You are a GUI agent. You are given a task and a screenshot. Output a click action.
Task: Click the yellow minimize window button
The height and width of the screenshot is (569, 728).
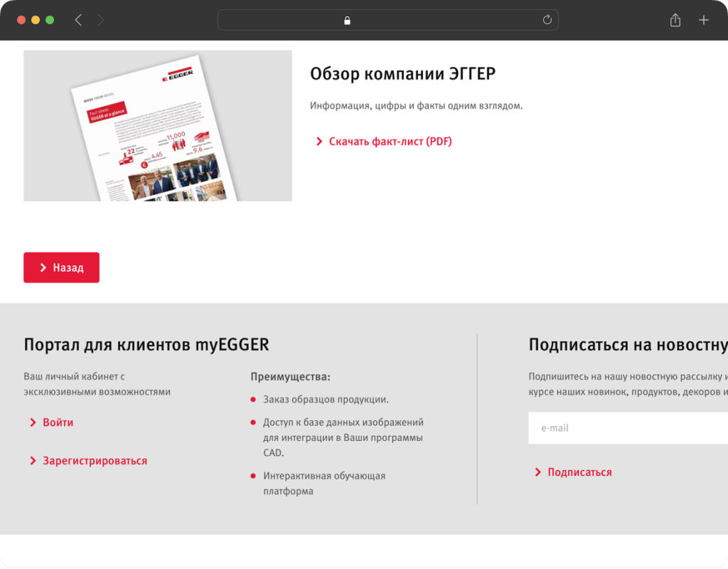(36, 20)
